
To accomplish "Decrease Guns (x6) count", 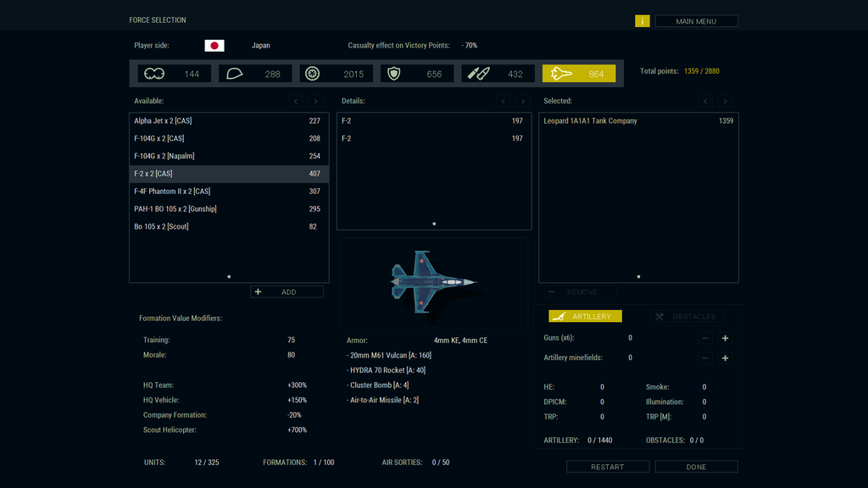I will point(705,338).
